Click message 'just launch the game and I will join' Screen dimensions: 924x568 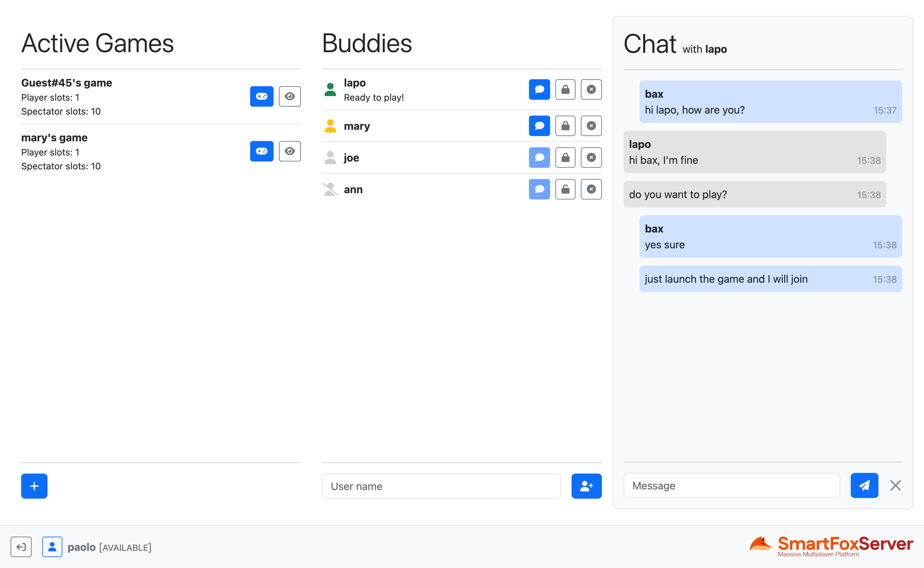coord(726,279)
